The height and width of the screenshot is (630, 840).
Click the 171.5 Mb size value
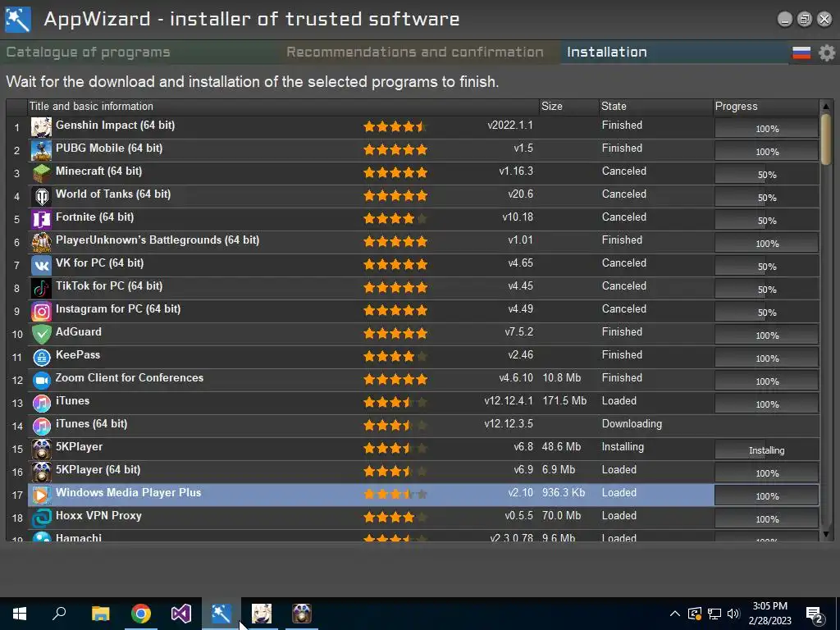point(564,400)
